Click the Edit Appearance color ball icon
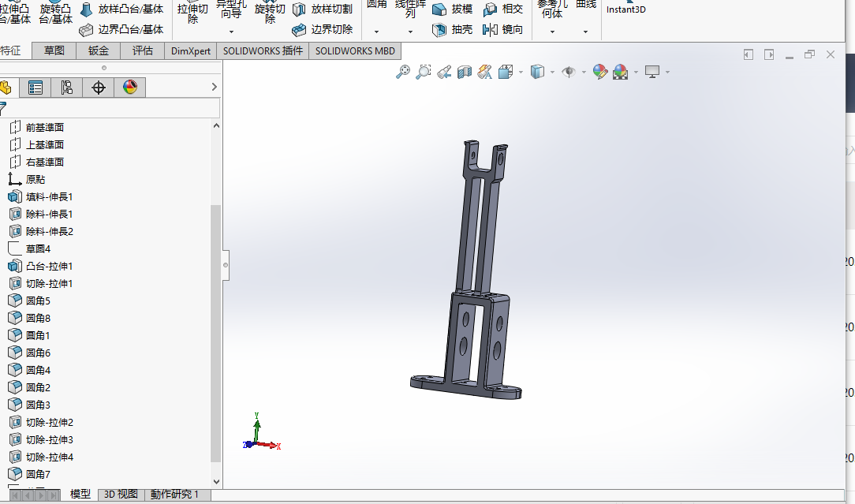Screen dimensions: 855x504 [x=600, y=72]
